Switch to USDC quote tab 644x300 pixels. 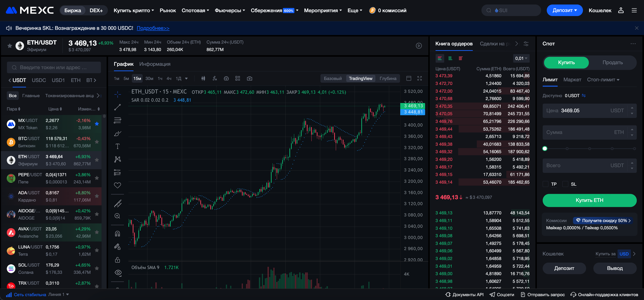39,80
